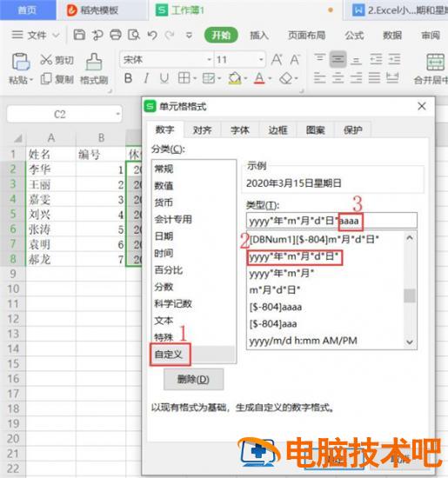Image resolution: width=448 pixels, height=478 pixels.
Task: Click cell containing 李华
Action: click(x=51, y=169)
